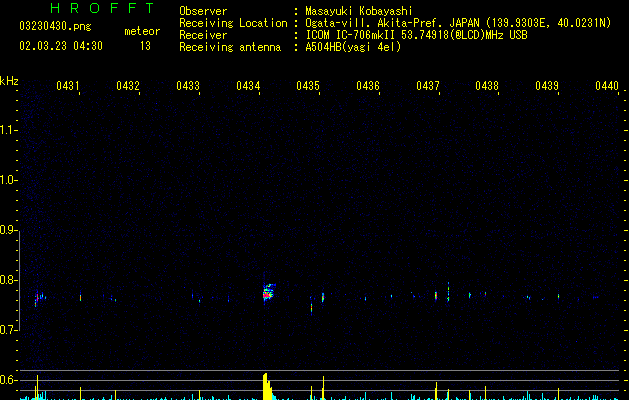The image size is (629, 400).
Task: Click the 'Observer' label
Action: [203, 11]
